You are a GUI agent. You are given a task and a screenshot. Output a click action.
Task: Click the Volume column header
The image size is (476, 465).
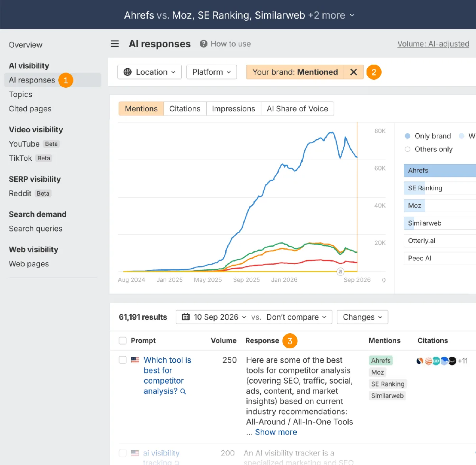coord(224,340)
